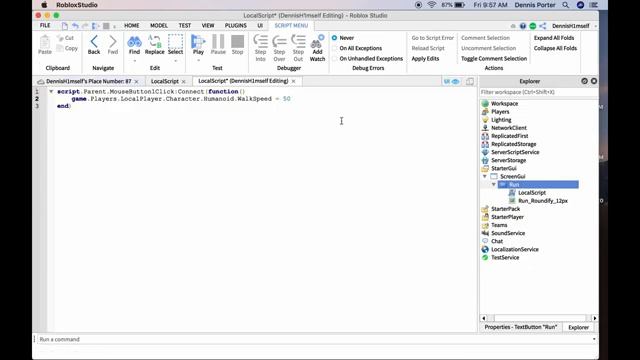Click the Cut scissors icon
Viewport: 640px width, 360px height.
click(x=60, y=38)
